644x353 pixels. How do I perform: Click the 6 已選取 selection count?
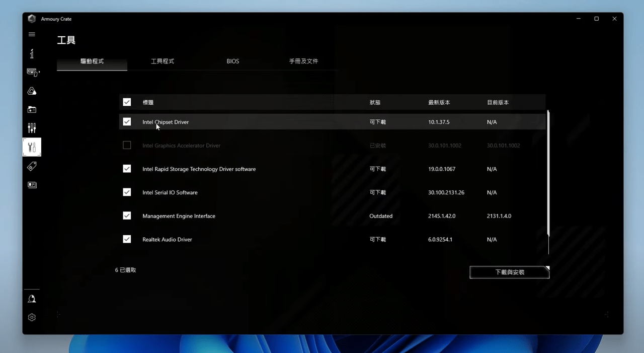tap(125, 270)
